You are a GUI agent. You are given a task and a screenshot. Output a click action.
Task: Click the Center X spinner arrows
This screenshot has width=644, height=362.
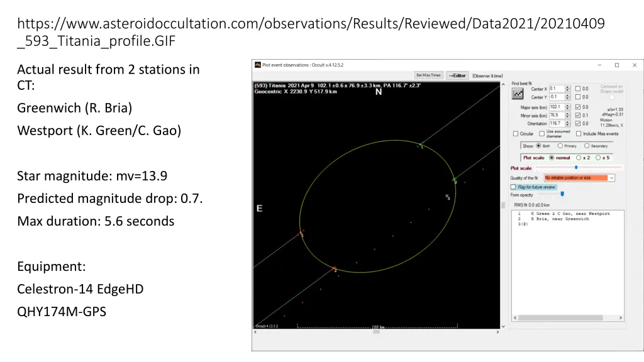568,89
